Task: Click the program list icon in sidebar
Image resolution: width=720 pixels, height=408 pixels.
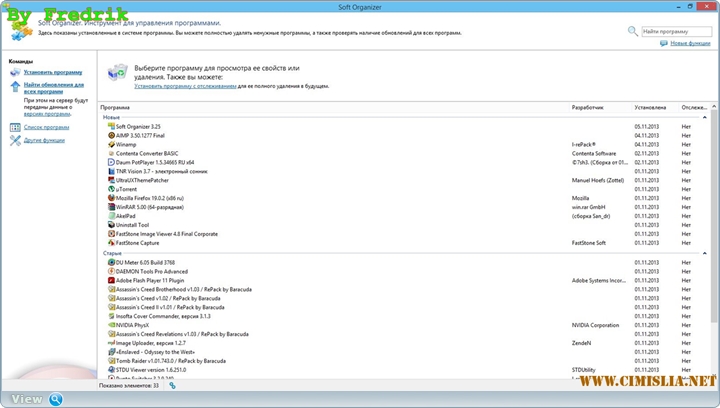Action: (15, 128)
